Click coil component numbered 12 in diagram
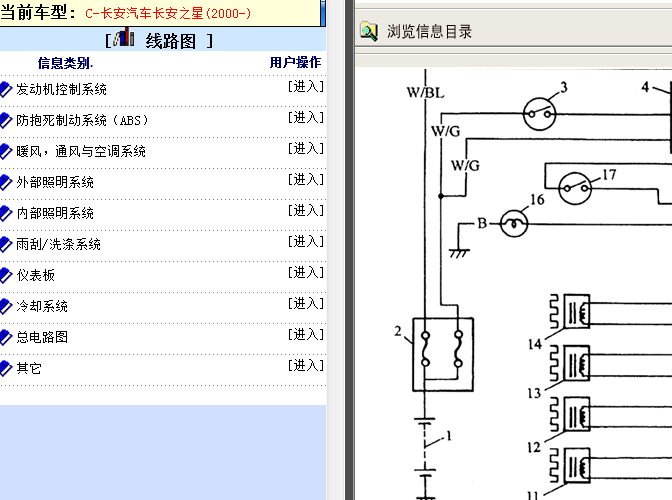The height and width of the screenshot is (500, 672). click(x=570, y=414)
